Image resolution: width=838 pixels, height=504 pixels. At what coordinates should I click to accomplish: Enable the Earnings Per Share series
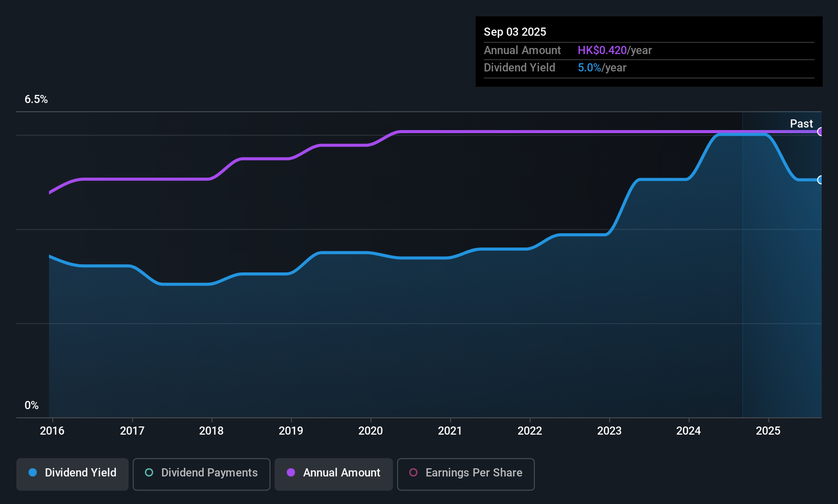(465, 474)
